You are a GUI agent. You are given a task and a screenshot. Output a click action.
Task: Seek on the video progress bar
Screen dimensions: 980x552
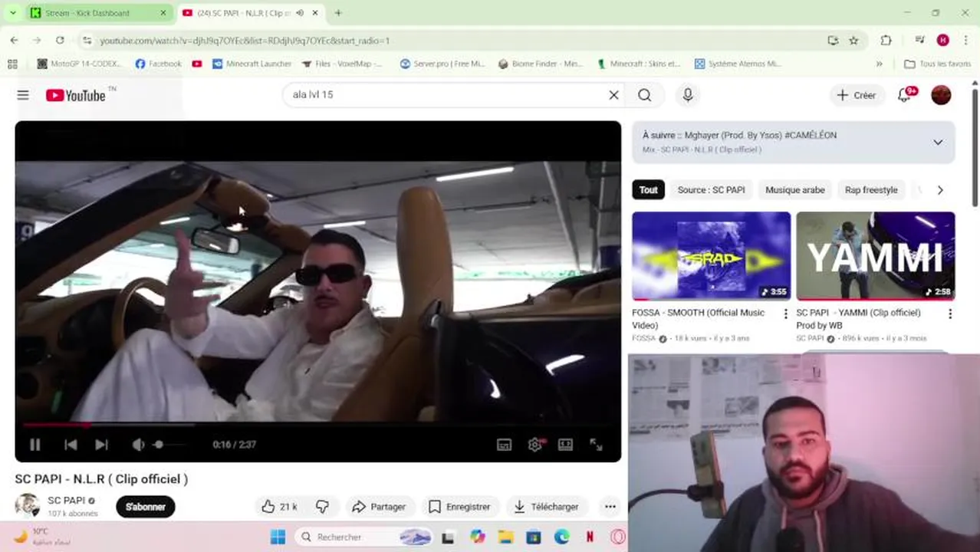[x=317, y=424]
